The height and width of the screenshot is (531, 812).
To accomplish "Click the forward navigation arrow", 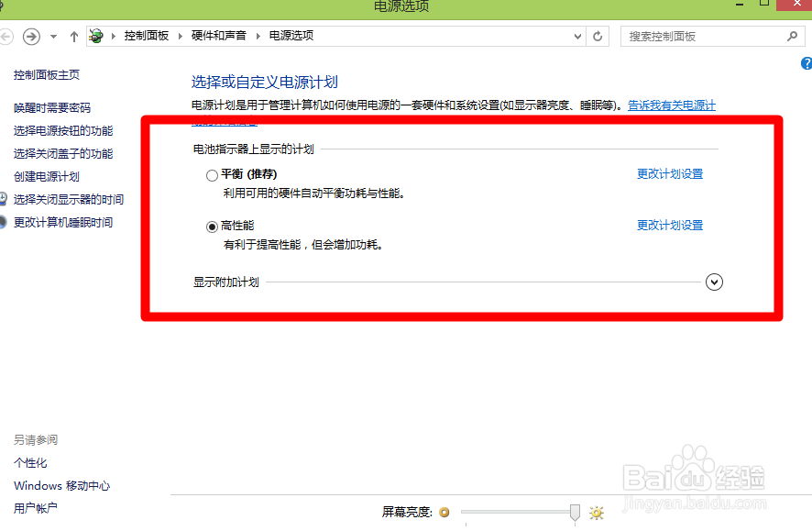I will (31, 36).
